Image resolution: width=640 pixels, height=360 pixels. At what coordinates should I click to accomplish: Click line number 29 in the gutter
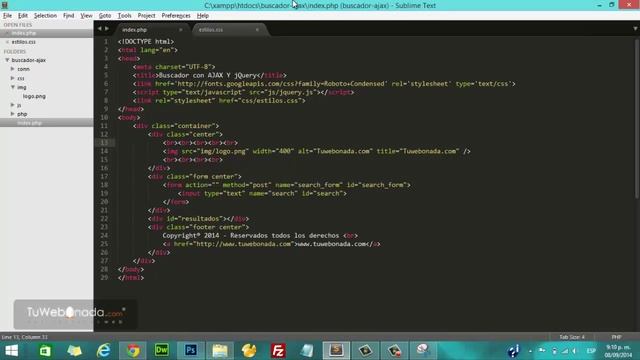(x=104, y=278)
